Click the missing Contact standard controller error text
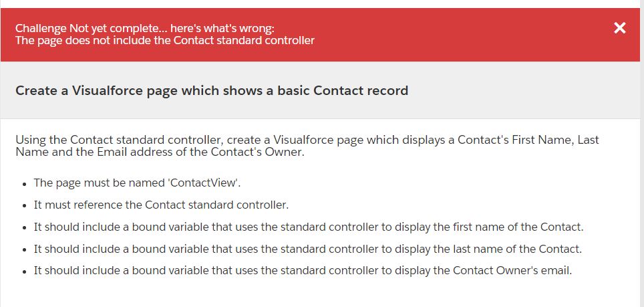 click(x=165, y=40)
